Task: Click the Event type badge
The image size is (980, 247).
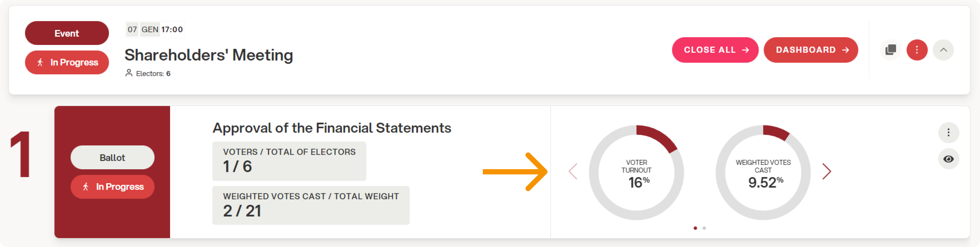Action: click(x=67, y=33)
